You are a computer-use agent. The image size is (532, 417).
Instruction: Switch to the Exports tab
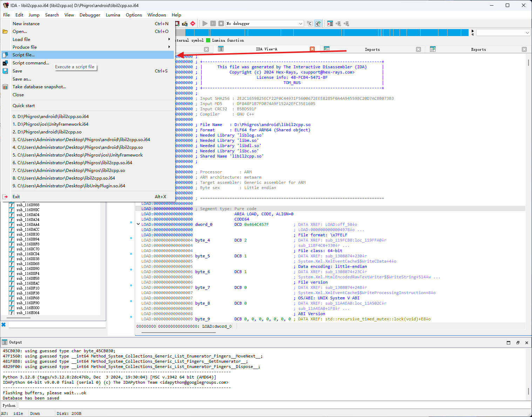point(478,49)
